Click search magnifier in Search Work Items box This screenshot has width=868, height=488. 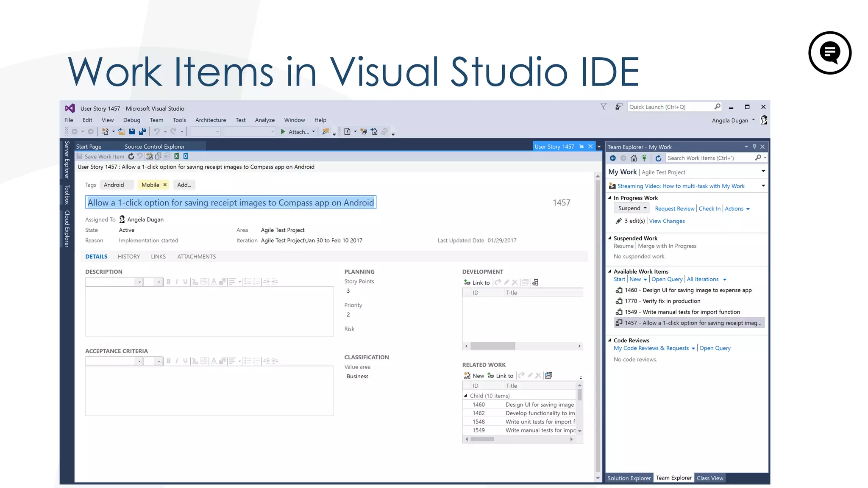click(758, 158)
